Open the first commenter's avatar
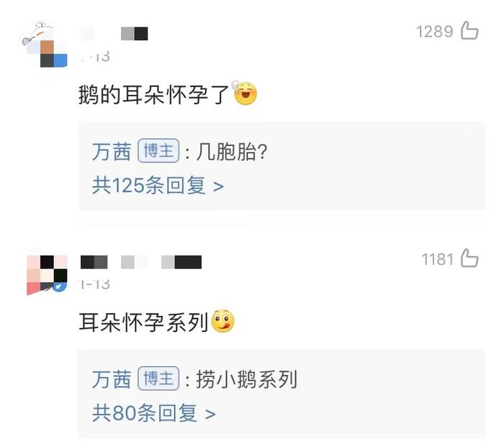The image size is (504, 447). 43,45
